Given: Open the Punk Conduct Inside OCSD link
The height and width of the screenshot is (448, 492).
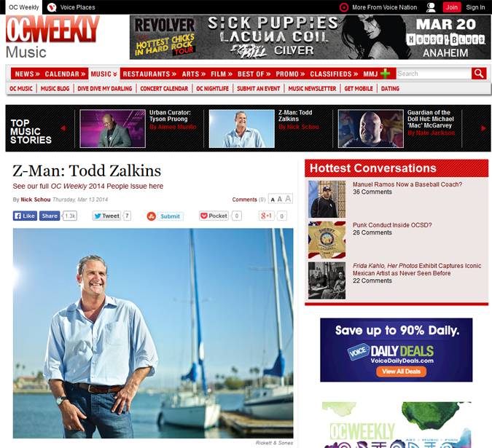Looking at the screenshot, I should pyautogui.click(x=392, y=225).
